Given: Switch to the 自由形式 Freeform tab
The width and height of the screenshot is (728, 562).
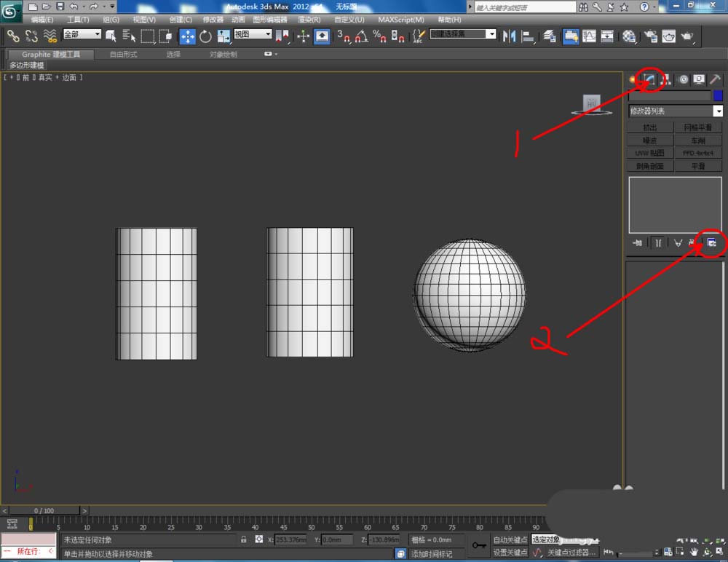Looking at the screenshot, I should click(123, 55).
